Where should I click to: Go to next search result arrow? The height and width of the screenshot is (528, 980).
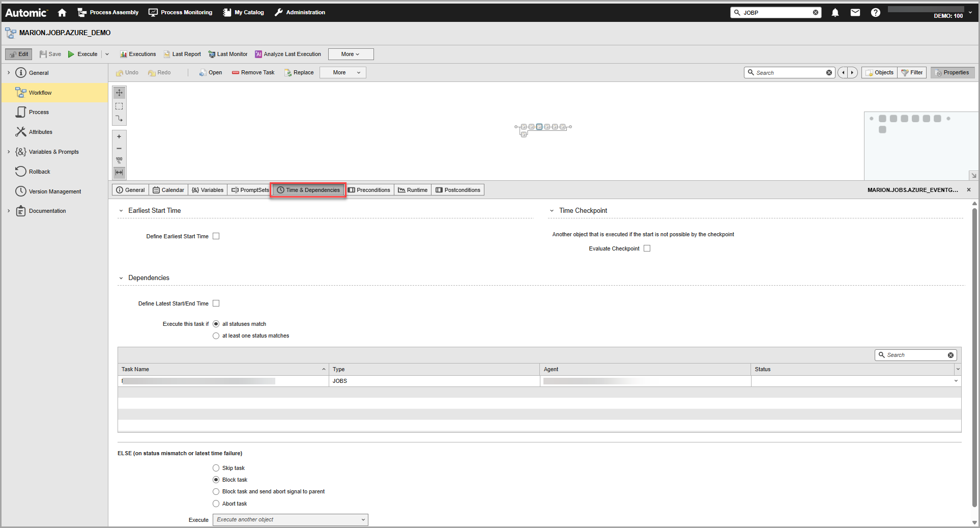(x=852, y=73)
